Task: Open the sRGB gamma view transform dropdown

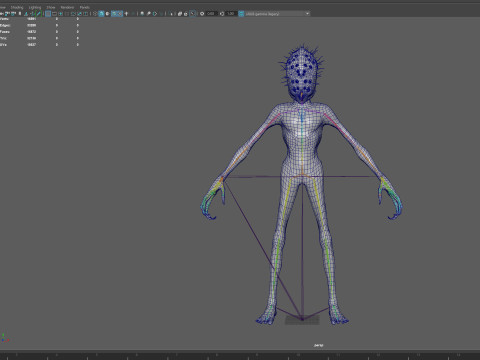Action: point(278,14)
